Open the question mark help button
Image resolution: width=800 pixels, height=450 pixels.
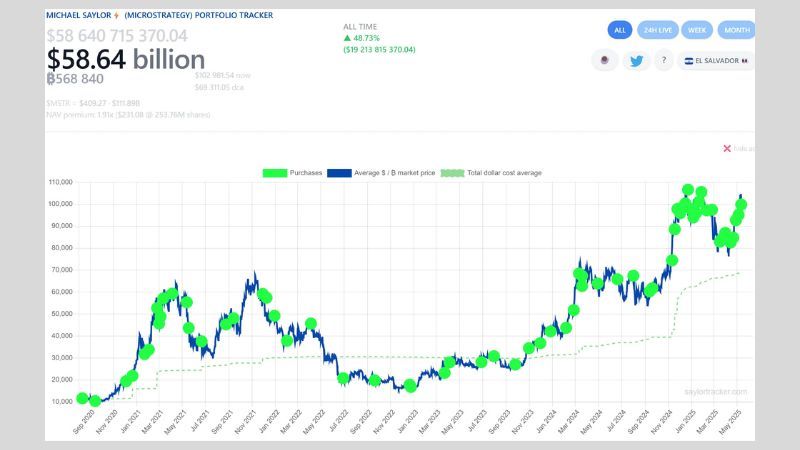664,60
